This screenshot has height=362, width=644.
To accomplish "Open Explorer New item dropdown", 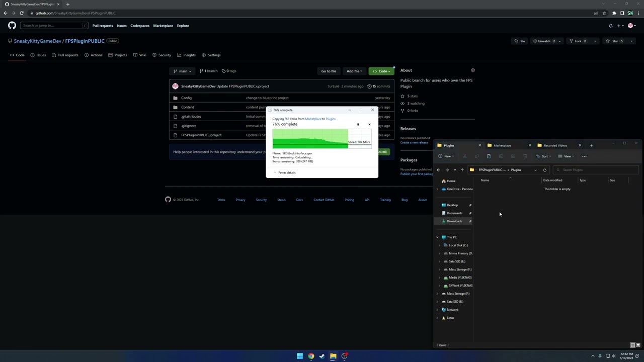I will [x=446, y=156].
